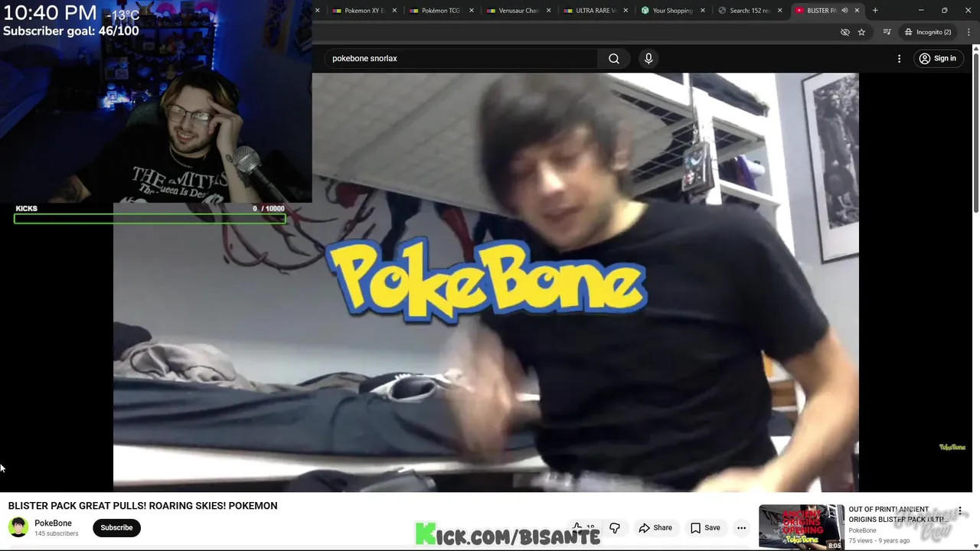This screenshot has height=551, width=980.
Task: Close the Pokemon XY tab
Action: click(395, 10)
